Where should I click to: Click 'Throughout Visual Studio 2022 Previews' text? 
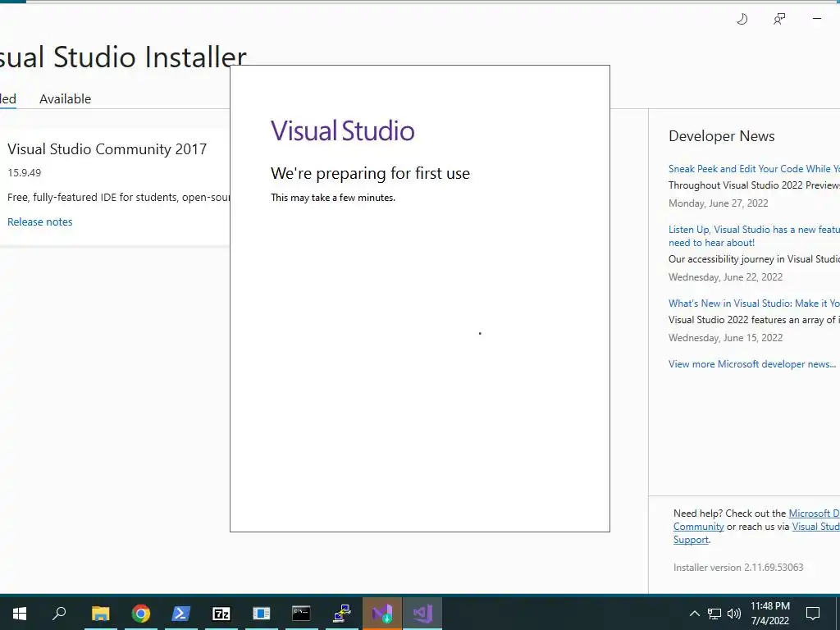[x=755, y=185]
